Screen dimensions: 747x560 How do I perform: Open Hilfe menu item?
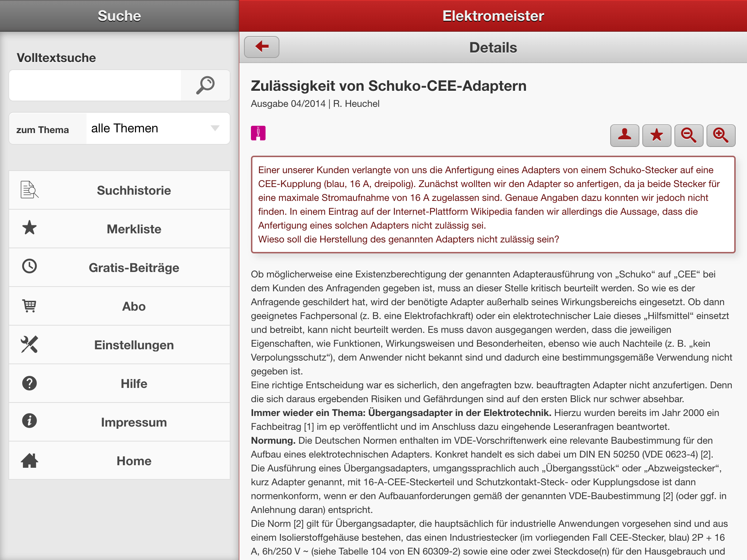pyautogui.click(x=120, y=384)
